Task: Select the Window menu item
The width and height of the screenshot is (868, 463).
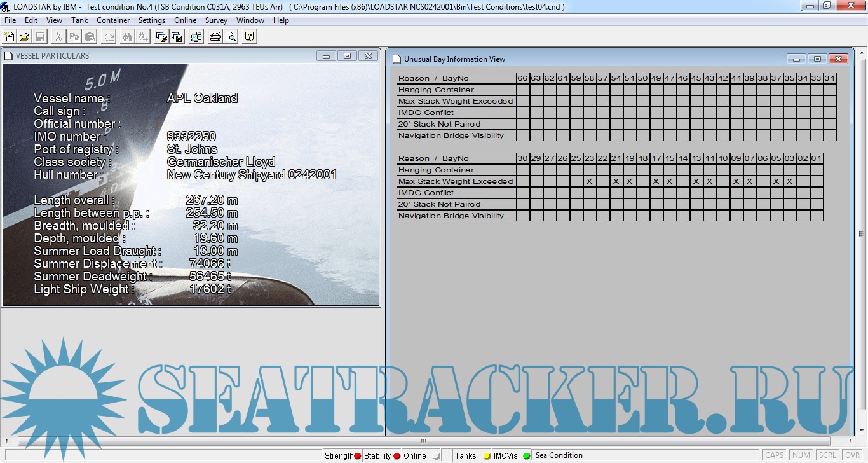Action: pyautogui.click(x=250, y=20)
